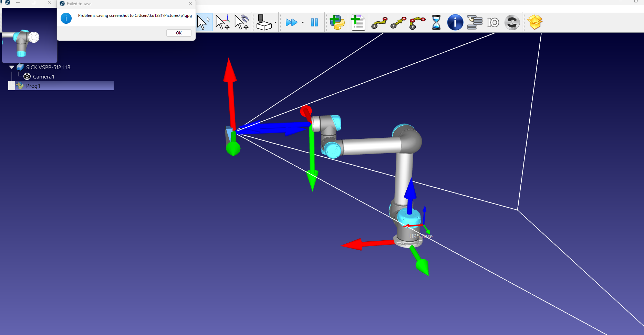644x335 pixels.
Task: Select the arrow pointer Select tool
Action: (203, 23)
